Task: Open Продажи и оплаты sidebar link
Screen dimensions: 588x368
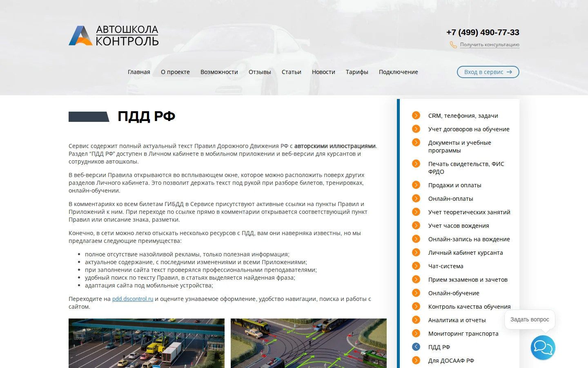Action: pyautogui.click(x=455, y=185)
